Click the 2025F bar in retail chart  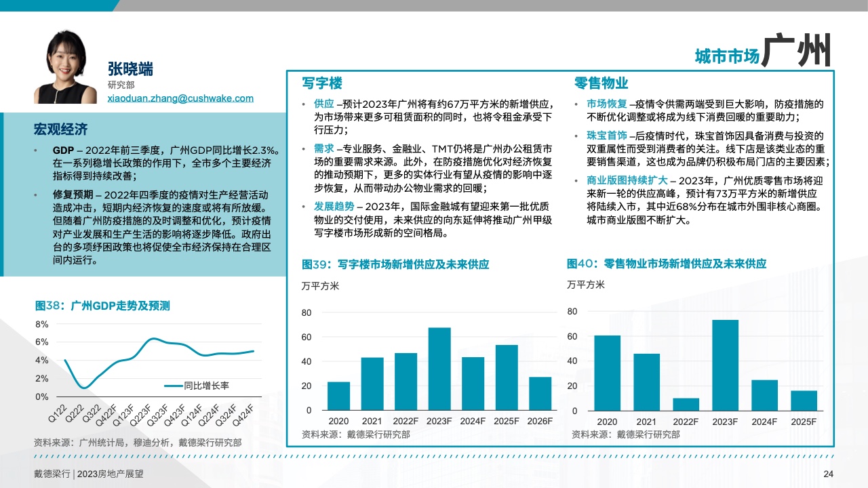tap(804, 401)
